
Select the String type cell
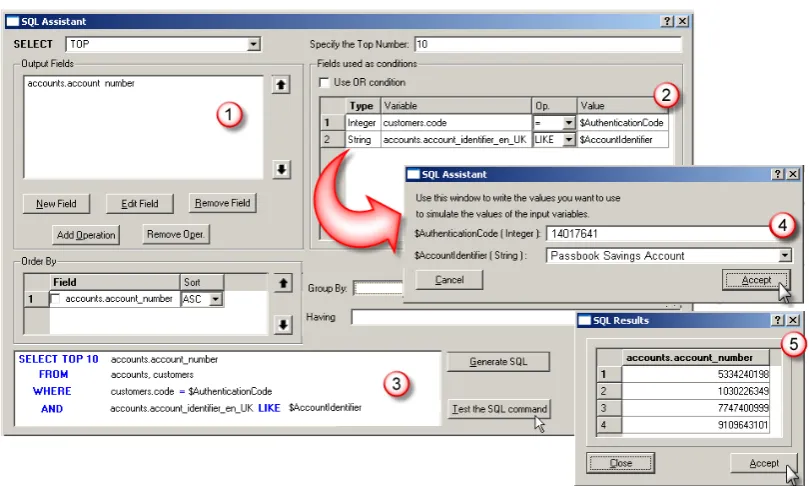pos(363,140)
